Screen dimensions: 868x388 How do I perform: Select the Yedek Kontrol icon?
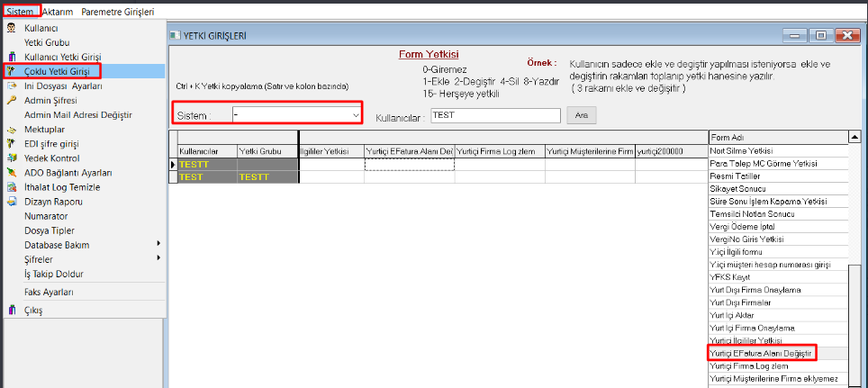11,158
